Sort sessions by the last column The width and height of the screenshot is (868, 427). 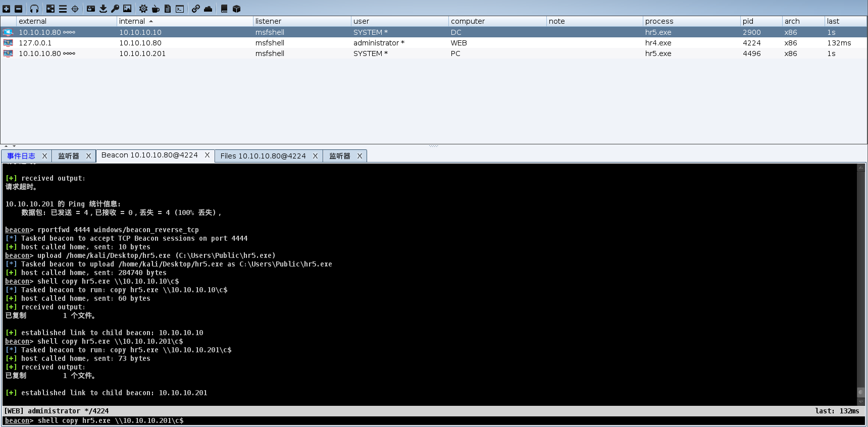(x=846, y=21)
